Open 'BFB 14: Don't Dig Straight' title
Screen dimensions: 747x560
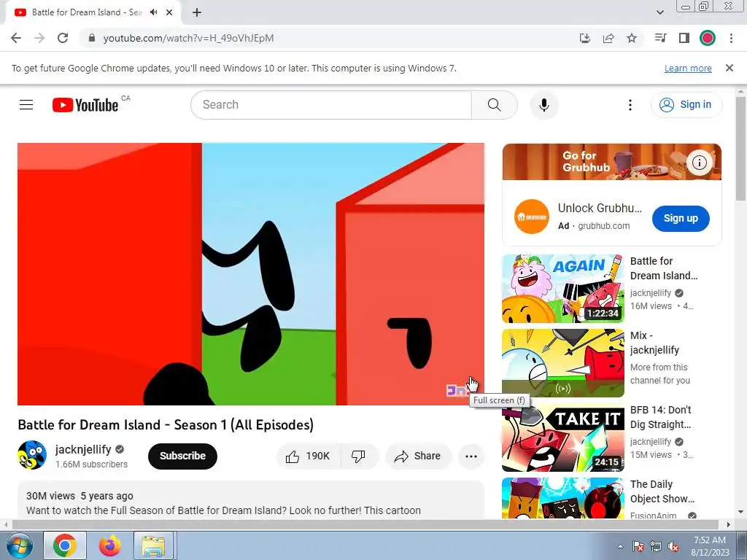(660, 417)
